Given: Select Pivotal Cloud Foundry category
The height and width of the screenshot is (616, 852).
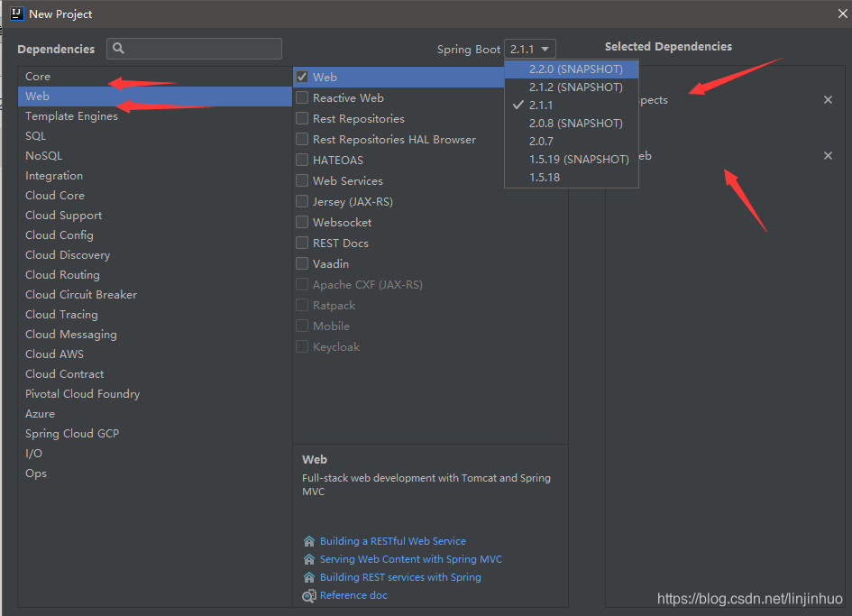Looking at the screenshot, I should click(x=155, y=393).
